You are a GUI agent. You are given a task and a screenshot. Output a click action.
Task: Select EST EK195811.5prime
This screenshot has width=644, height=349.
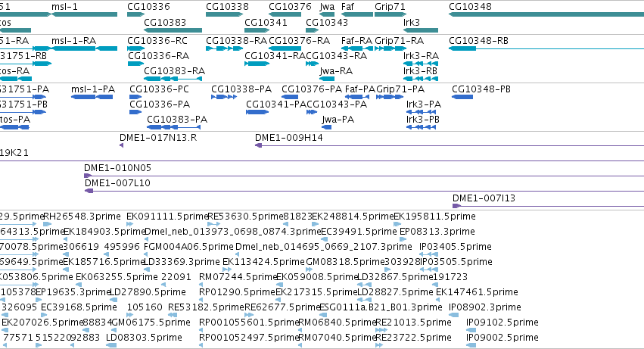397,224
